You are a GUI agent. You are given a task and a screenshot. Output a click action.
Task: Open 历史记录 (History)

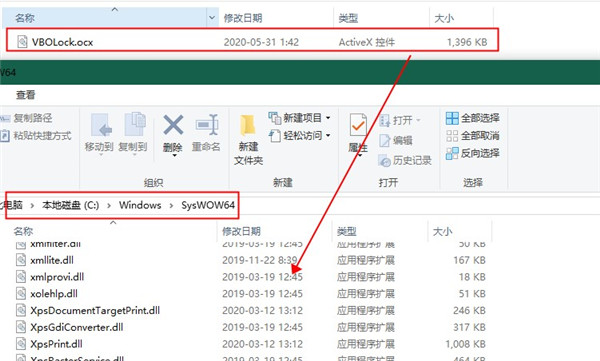pos(405,160)
